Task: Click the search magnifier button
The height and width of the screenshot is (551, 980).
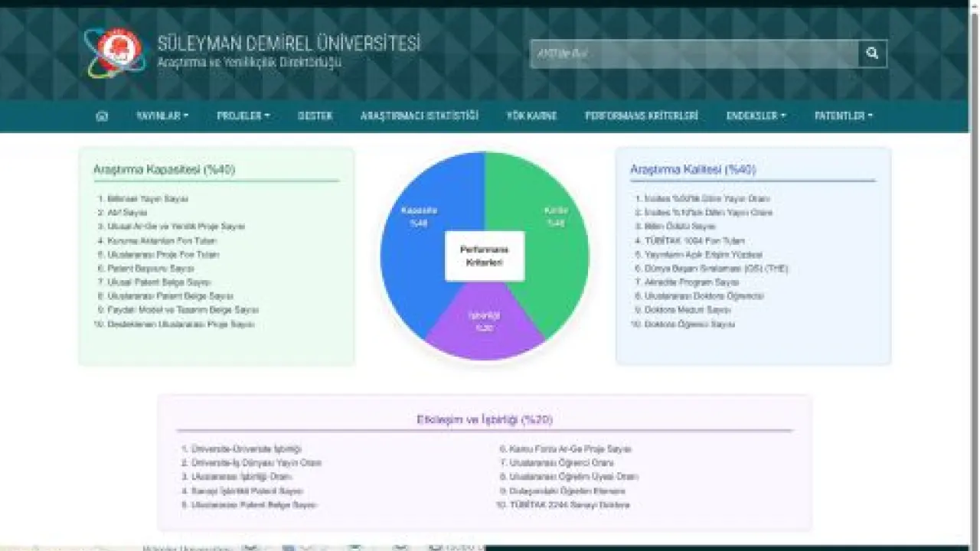Action: pyautogui.click(x=872, y=54)
